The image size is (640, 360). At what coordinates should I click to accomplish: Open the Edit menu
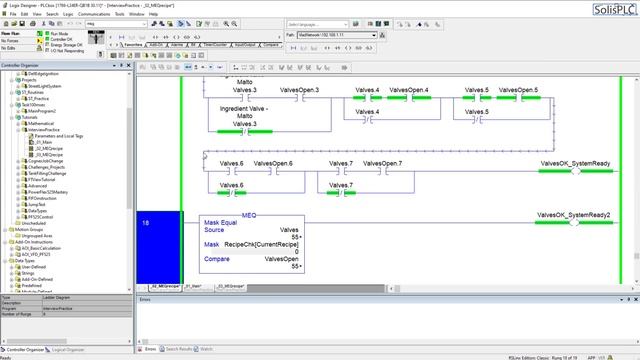click(x=24, y=14)
